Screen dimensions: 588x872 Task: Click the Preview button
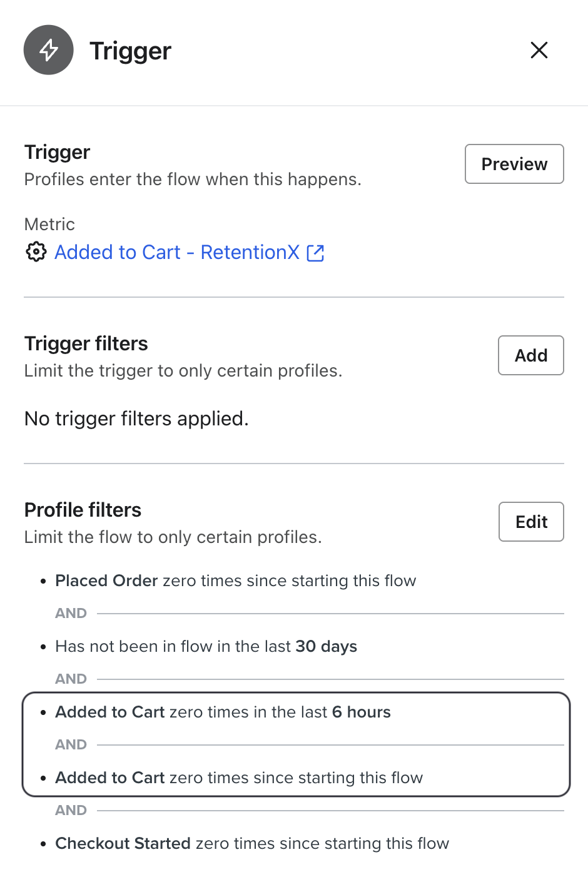pos(514,164)
